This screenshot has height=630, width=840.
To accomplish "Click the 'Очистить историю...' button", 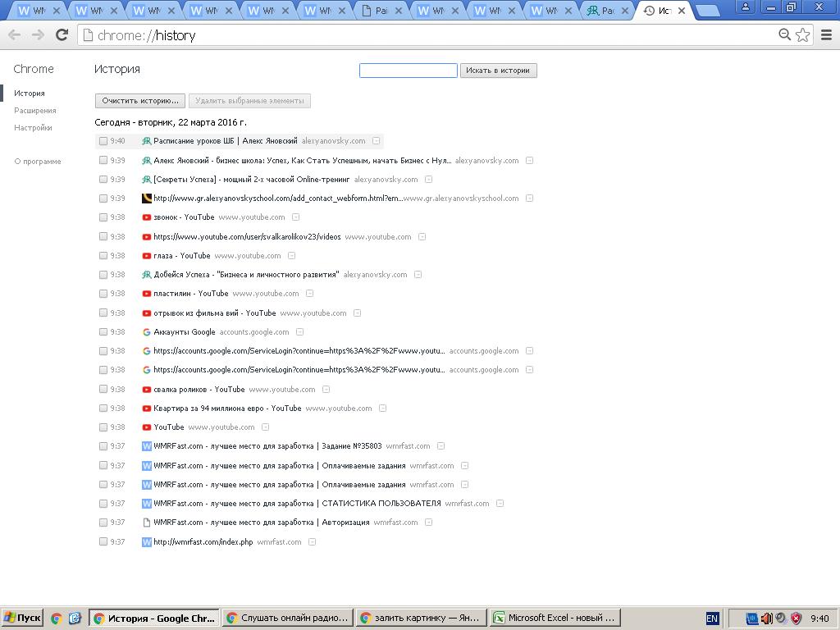I will point(139,101).
